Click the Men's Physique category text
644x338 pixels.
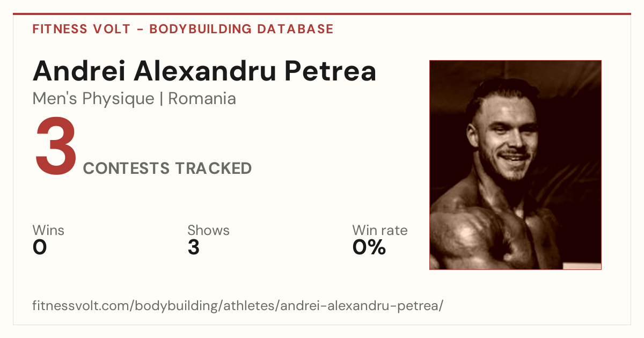pos(93,99)
